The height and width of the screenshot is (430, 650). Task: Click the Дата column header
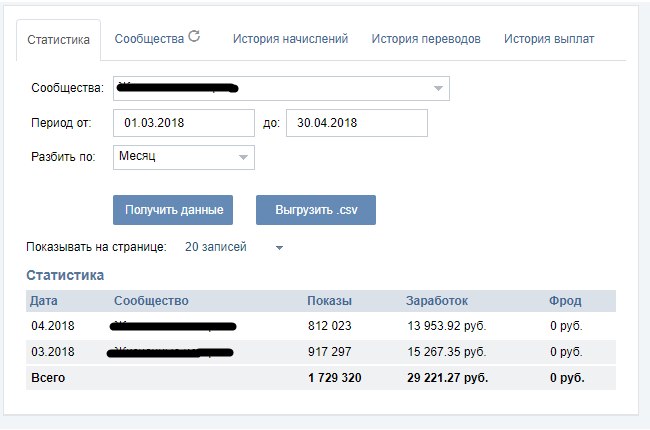click(x=43, y=300)
